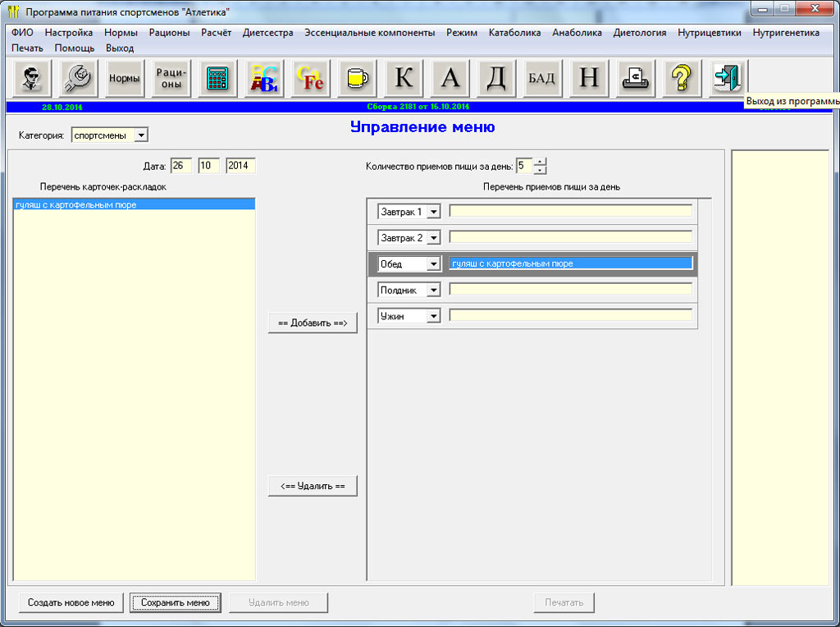
Task: Click the exit door toolbar icon
Action: (x=728, y=78)
